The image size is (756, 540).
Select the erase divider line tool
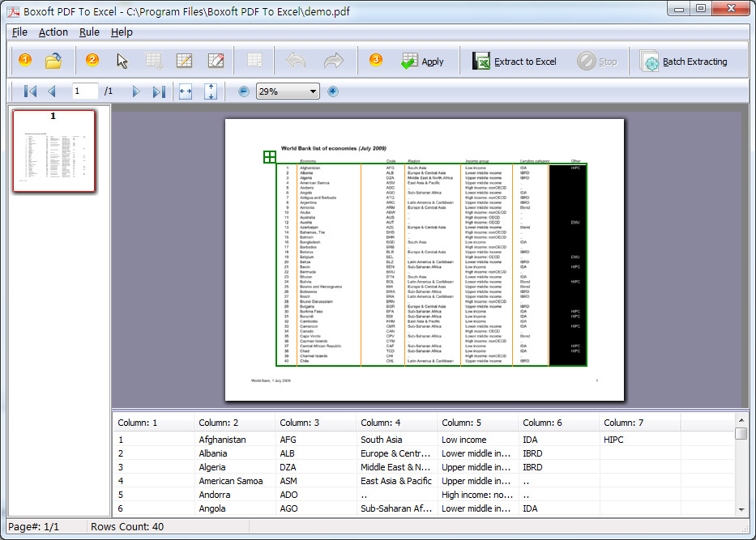pyautogui.click(x=216, y=61)
